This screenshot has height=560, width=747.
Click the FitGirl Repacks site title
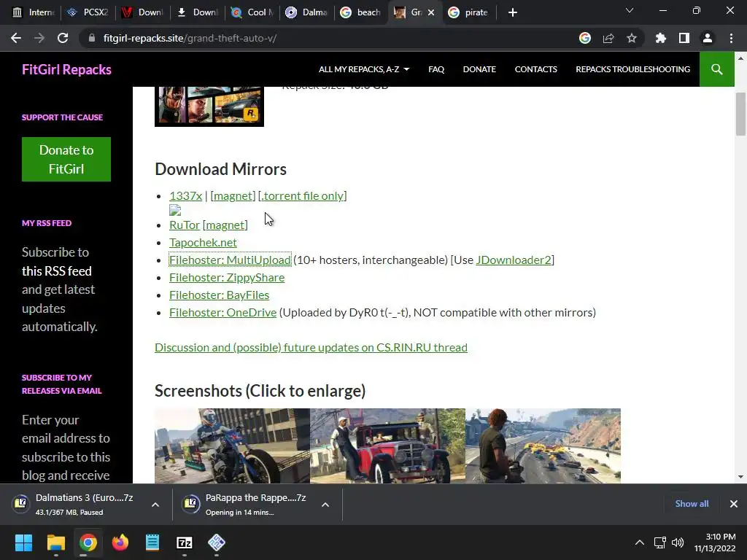tap(66, 69)
